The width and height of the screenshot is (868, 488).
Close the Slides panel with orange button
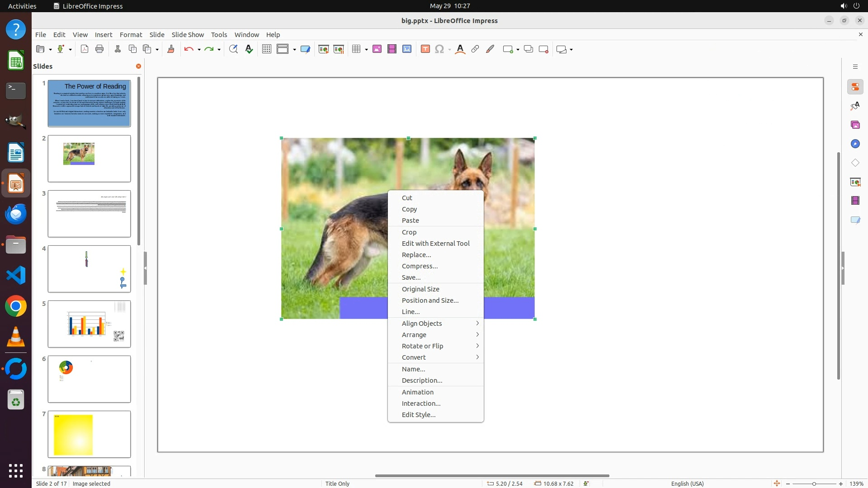point(138,66)
